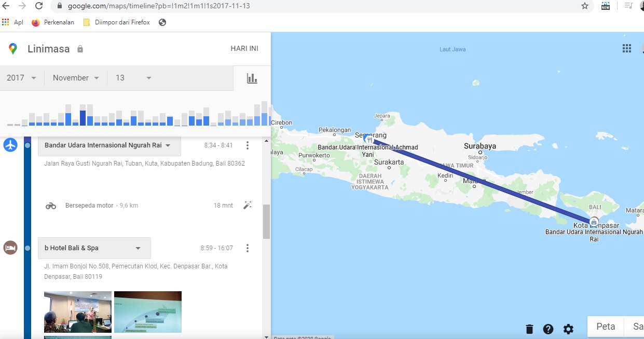Open the November month dropdown
This screenshot has height=339, width=644.
coord(76,78)
